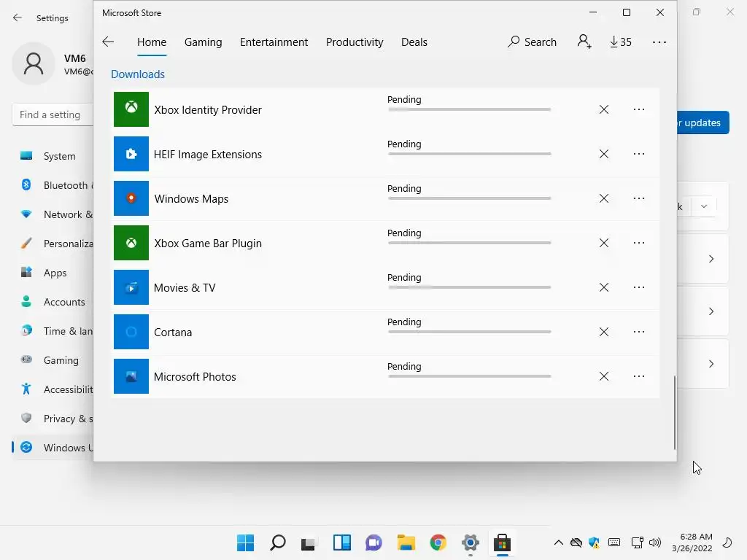Launch Google Chrome from the taskbar
This screenshot has height=560, width=747.
(x=438, y=542)
